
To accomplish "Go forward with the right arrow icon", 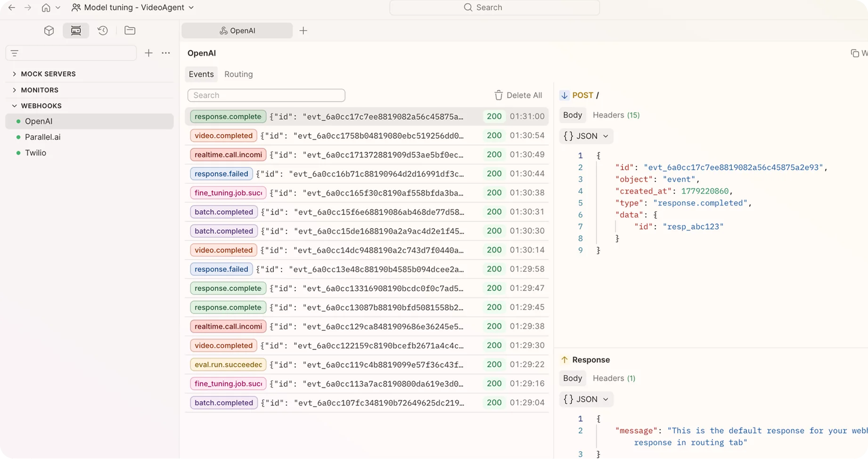I will click(28, 8).
